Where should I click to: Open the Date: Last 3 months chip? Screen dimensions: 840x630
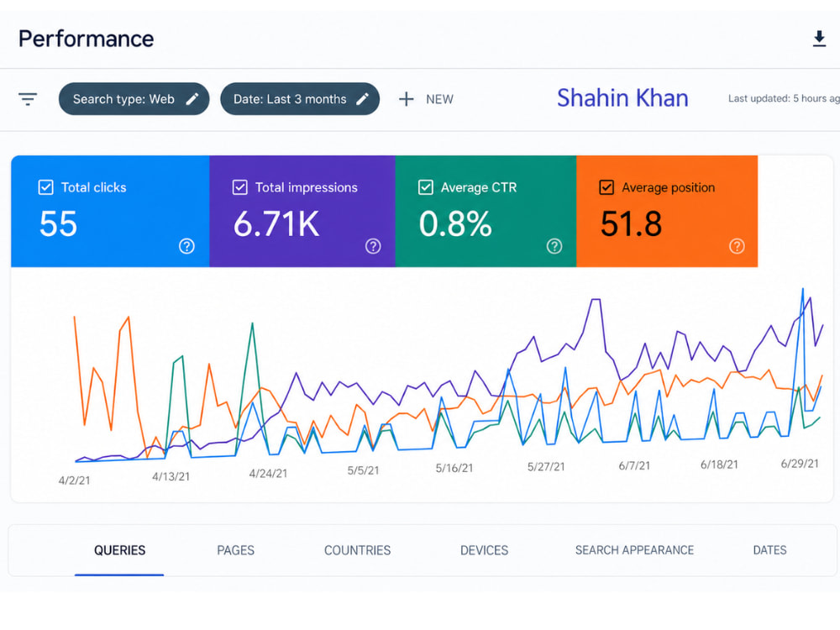click(x=300, y=99)
